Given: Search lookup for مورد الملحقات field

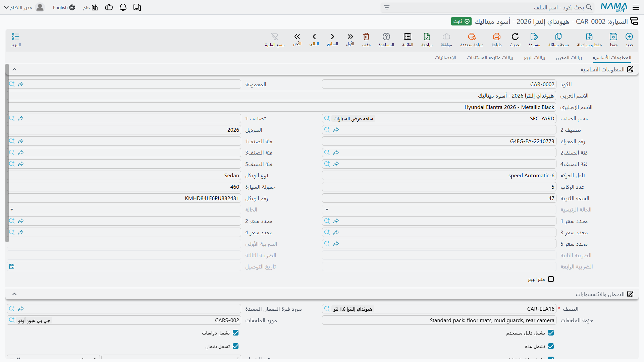Looking at the screenshot, I should point(12,320).
